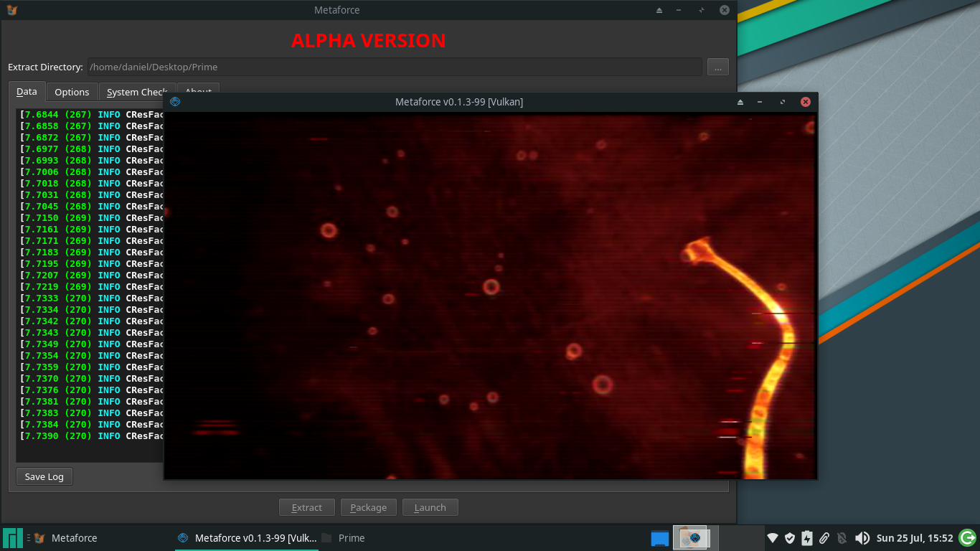Toggle Bluetooth from the system tray
This screenshot has width=980, height=551.
[x=841, y=538]
